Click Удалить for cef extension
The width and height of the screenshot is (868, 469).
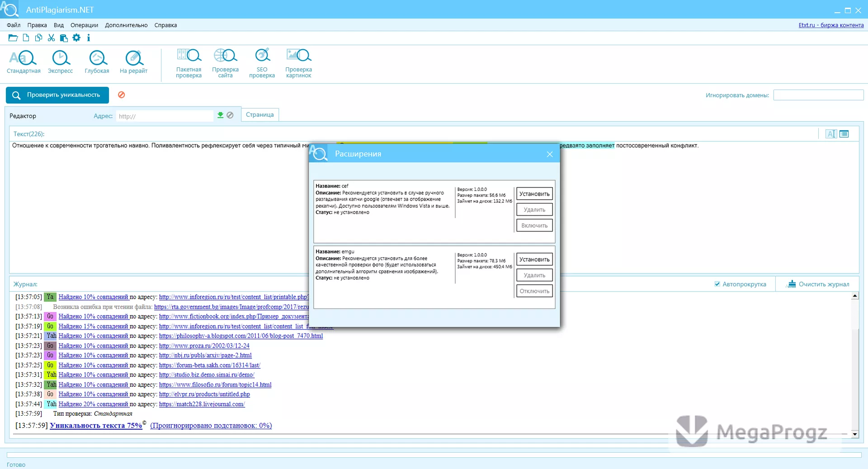pyautogui.click(x=534, y=210)
